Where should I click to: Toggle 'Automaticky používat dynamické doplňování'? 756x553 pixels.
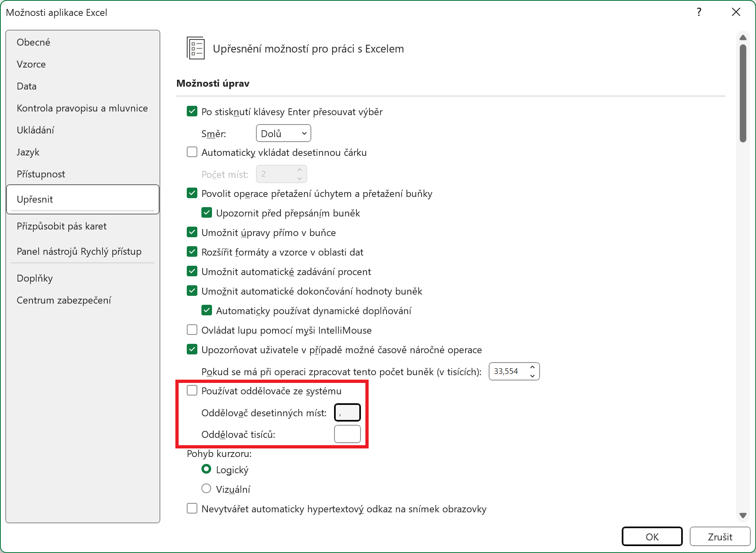click(207, 310)
